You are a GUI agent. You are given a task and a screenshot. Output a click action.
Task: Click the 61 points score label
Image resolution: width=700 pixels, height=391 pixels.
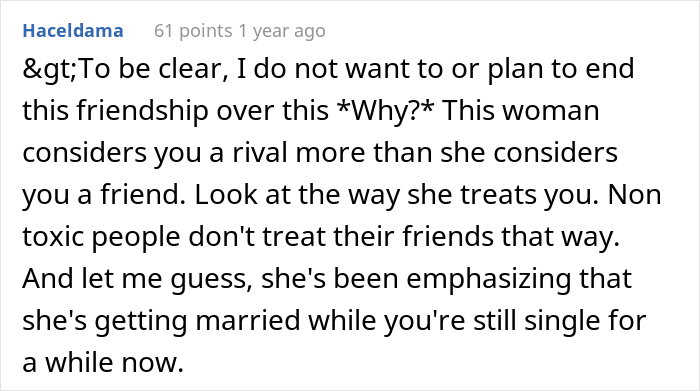tap(193, 31)
